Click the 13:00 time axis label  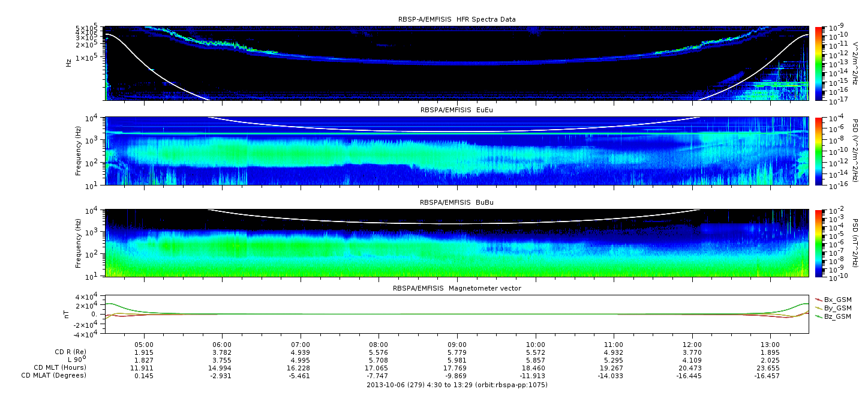pos(770,345)
